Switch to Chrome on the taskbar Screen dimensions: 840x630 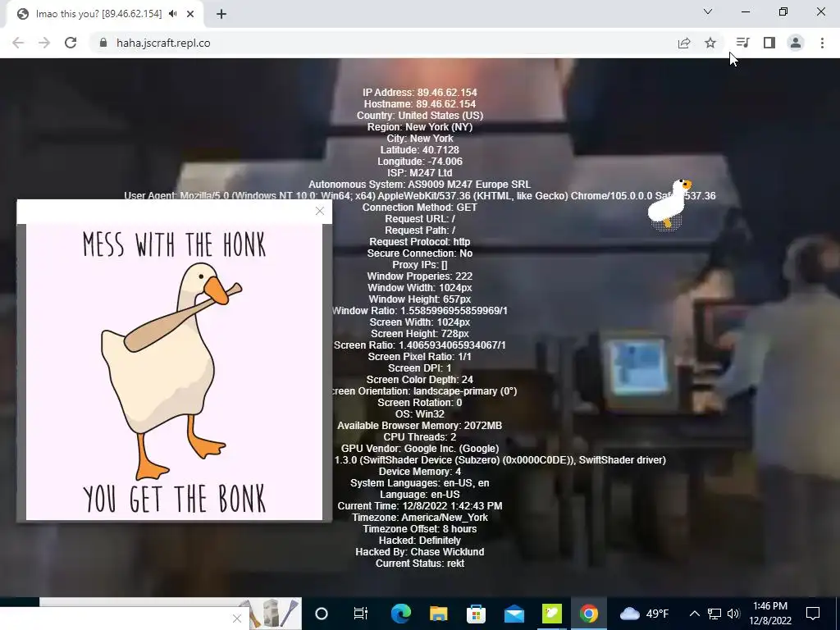pos(589,614)
